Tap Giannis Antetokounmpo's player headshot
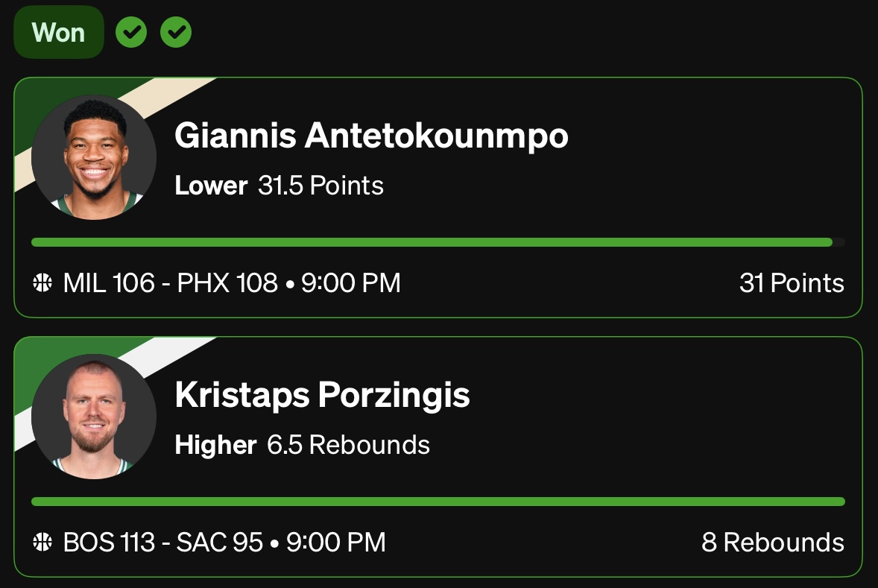 (94, 157)
